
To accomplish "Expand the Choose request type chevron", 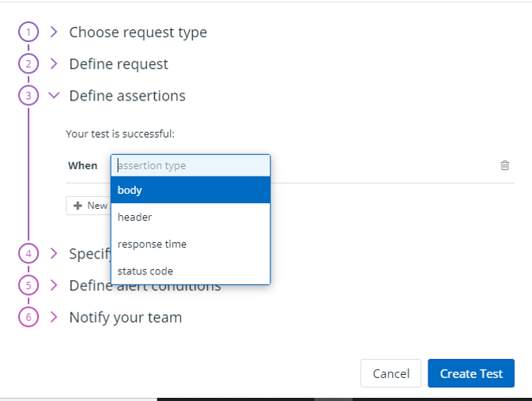I will click(54, 32).
